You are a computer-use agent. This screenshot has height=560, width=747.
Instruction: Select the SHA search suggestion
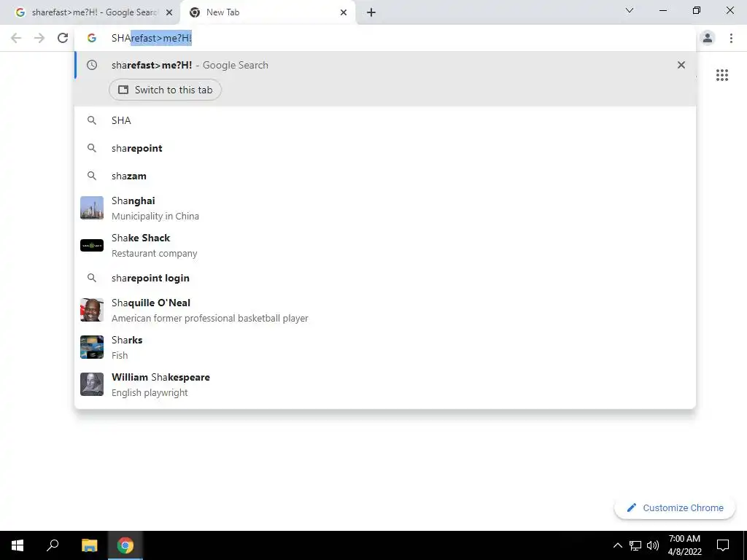click(x=385, y=120)
